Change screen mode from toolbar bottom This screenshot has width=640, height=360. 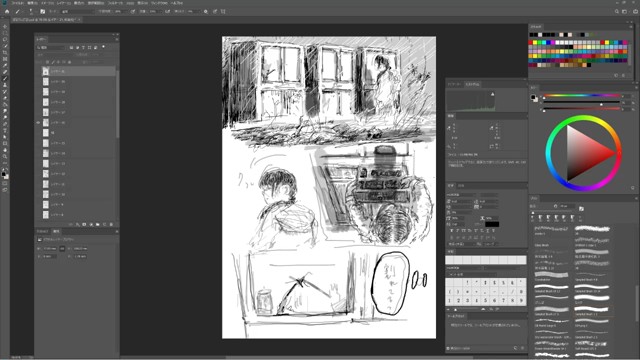point(5,190)
